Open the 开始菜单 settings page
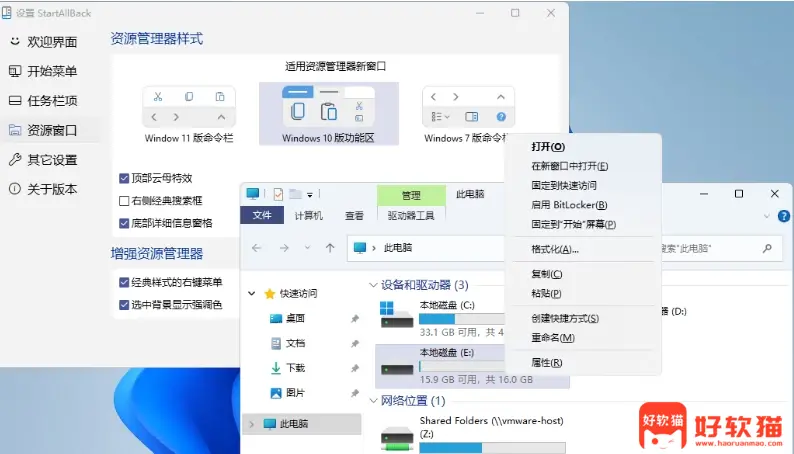The image size is (794, 454). pos(44,71)
